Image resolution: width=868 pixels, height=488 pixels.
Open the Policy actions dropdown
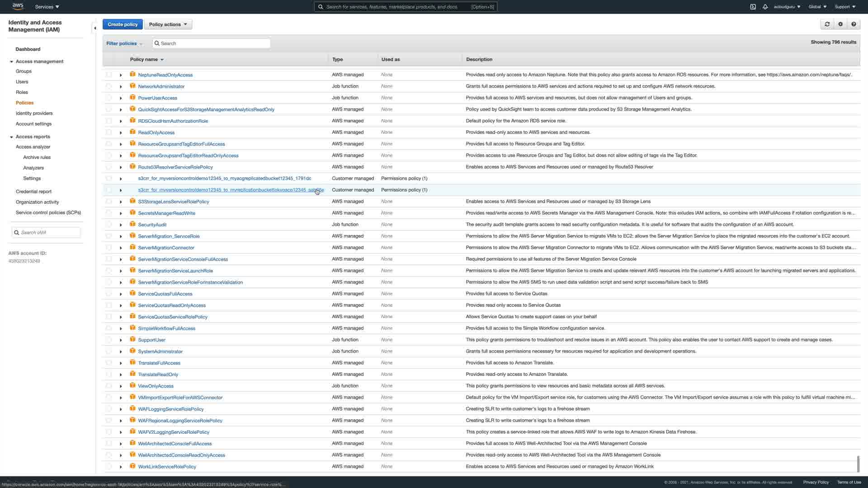[x=168, y=24]
